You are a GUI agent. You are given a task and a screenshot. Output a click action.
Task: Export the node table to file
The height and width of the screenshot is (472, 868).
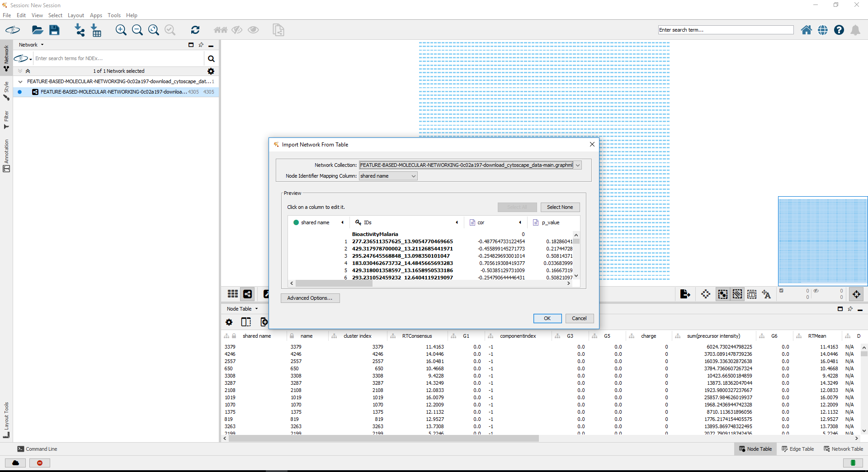click(x=685, y=294)
